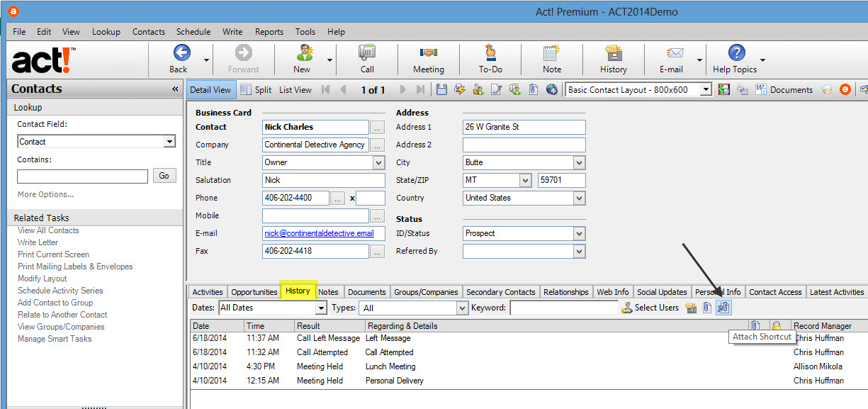Save record using the floppy disk icon
Image resolution: width=868 pixels, height=409 pixels.
pyautogui.click(x=441, y=89)
